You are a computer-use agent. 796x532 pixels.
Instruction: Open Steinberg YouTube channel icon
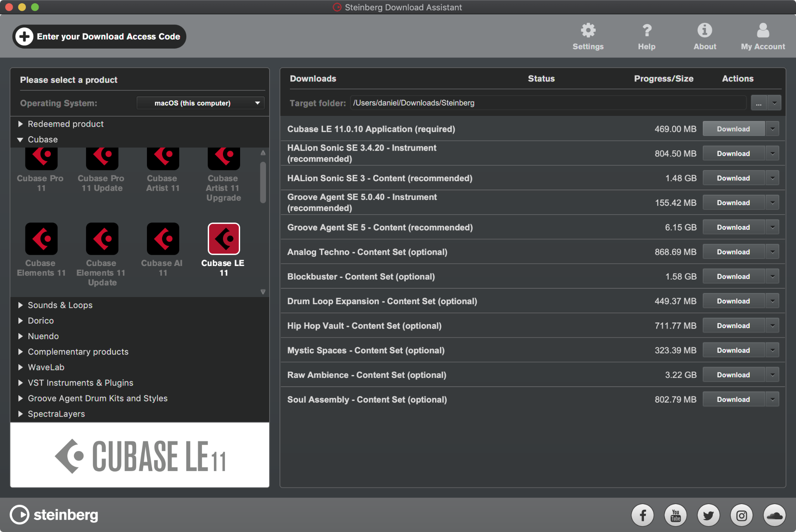(x=675, y=515)
